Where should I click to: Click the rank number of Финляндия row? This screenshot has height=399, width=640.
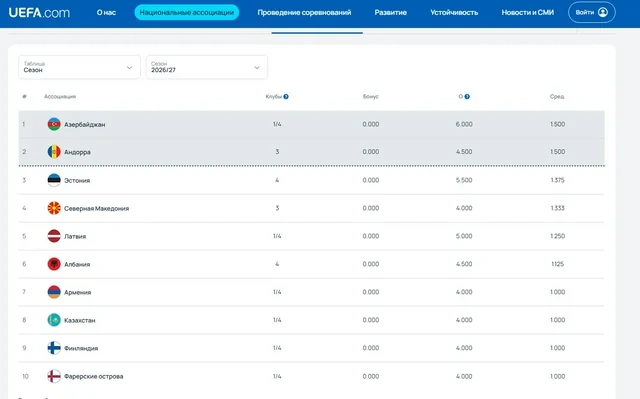coord(24,348)
